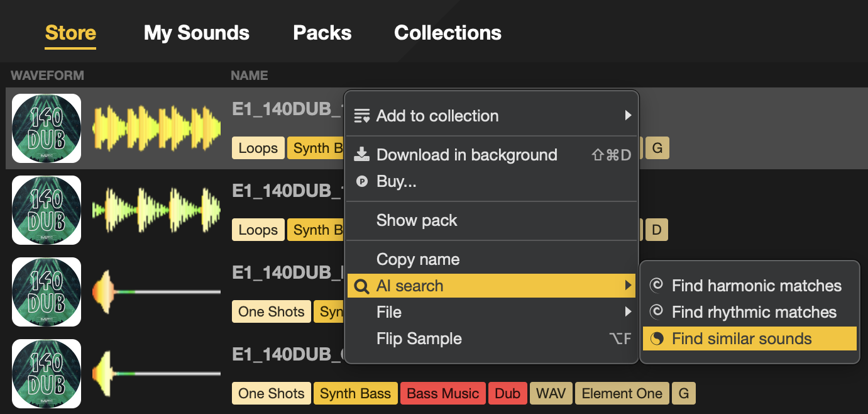Click the 140 DUB cover in third row
This screenshot has width=868, height=414.
click(x=47, y=292)
